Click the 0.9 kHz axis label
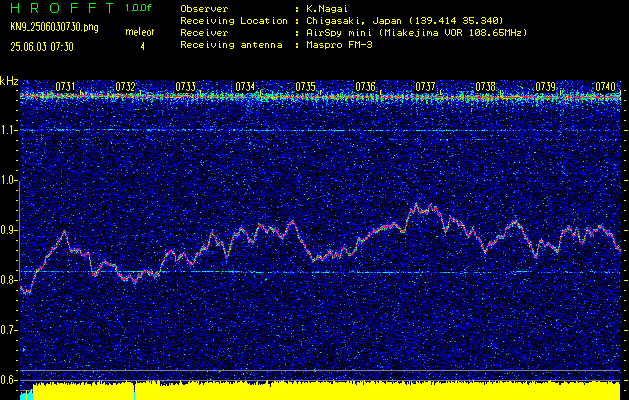Screen dimensions: 629x400 (x=9, y=230)
